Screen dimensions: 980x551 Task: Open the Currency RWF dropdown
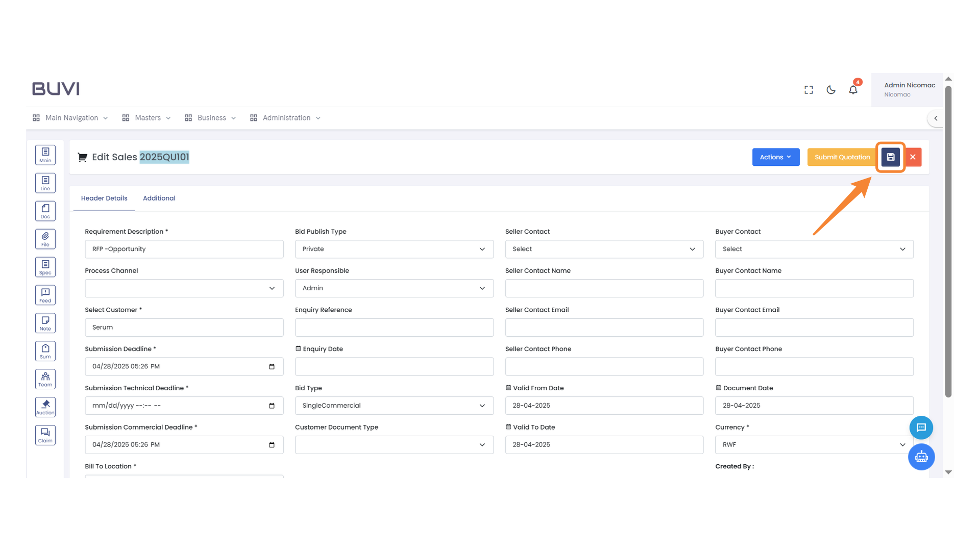coord(814,444)
